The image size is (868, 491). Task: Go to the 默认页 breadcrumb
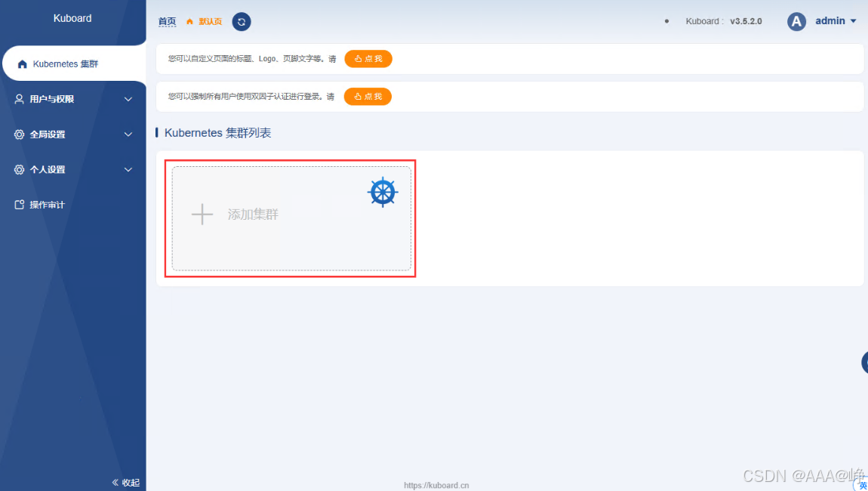click(x=211, y=22)
